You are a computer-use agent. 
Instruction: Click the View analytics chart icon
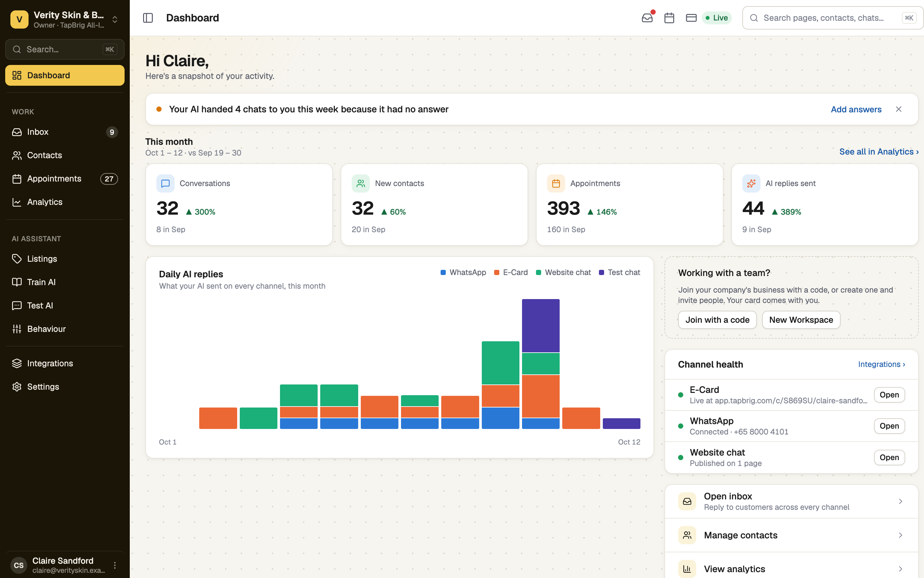coord(687,569)
